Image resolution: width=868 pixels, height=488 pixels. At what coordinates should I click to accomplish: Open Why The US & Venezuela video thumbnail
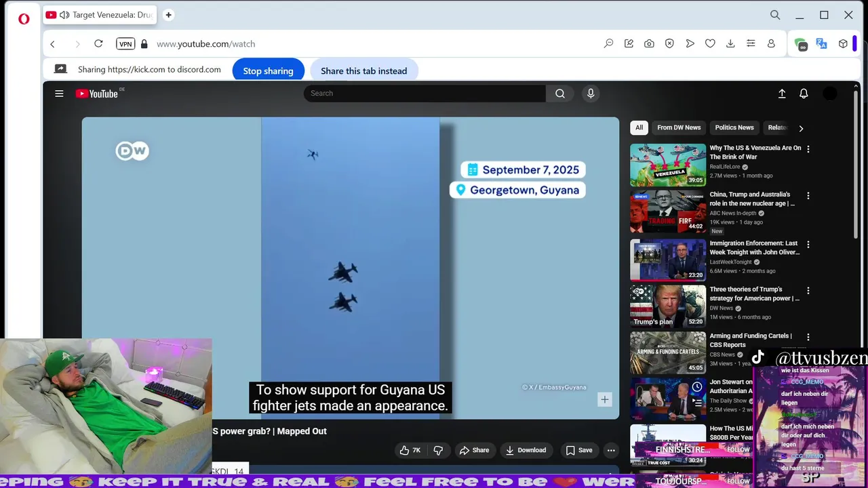click(x=668, y=165)
